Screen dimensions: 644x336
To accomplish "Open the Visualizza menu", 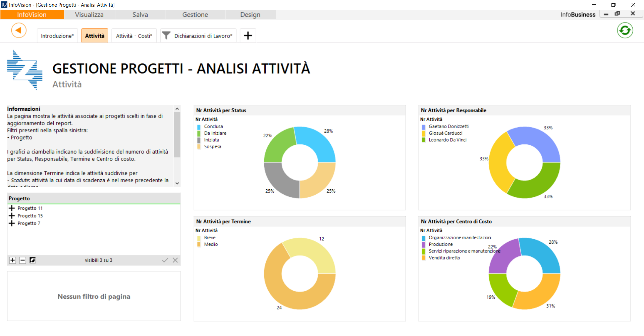I will (89, 14).
